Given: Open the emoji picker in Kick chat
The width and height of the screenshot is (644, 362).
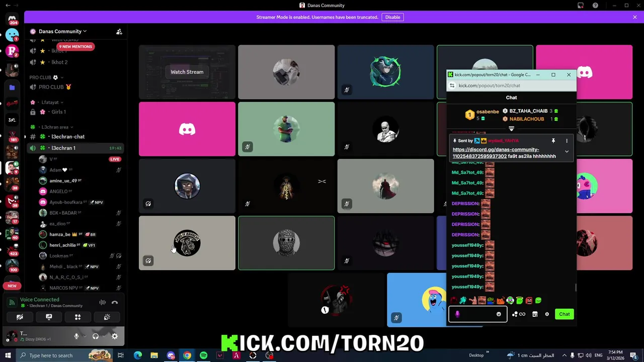Looking at the screenshot, I should point(499,314).
